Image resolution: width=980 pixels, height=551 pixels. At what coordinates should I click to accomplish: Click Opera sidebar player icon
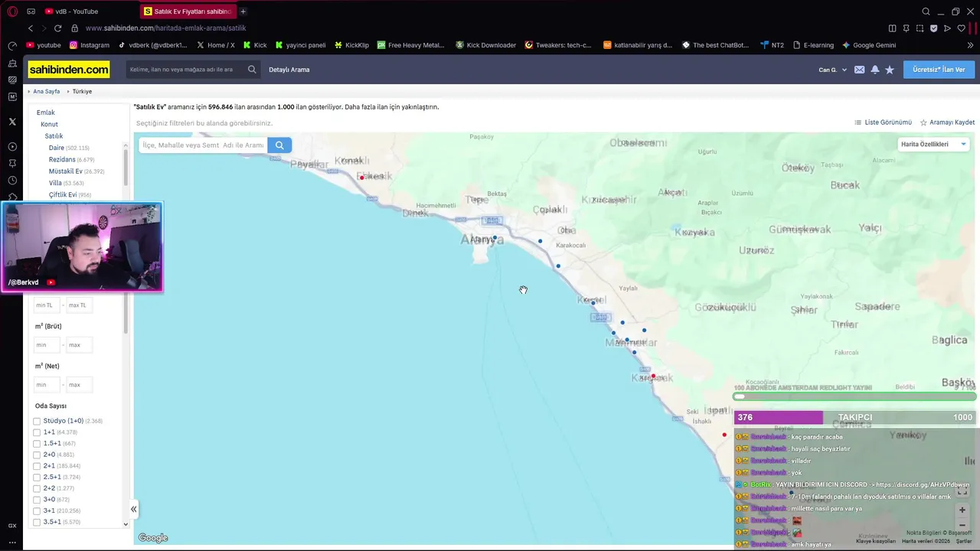(12, 146)
